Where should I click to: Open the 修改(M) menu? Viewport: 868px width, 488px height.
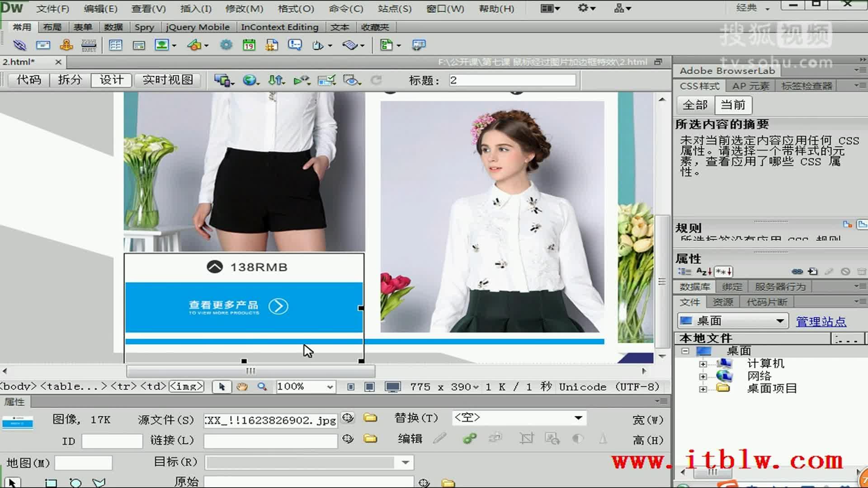pos(244,9)
